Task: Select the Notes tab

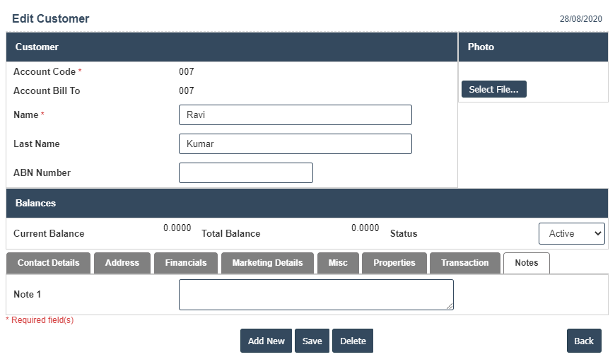Action: click(527, 263)
